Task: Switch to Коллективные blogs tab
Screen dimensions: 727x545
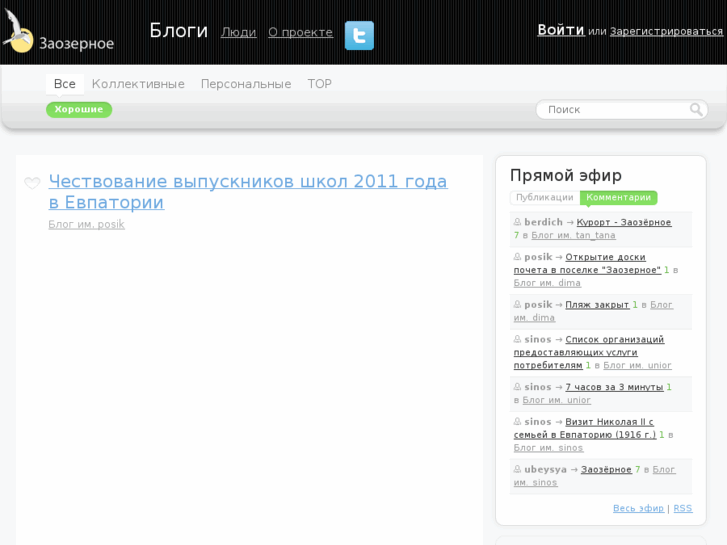Action: point(138,84)
